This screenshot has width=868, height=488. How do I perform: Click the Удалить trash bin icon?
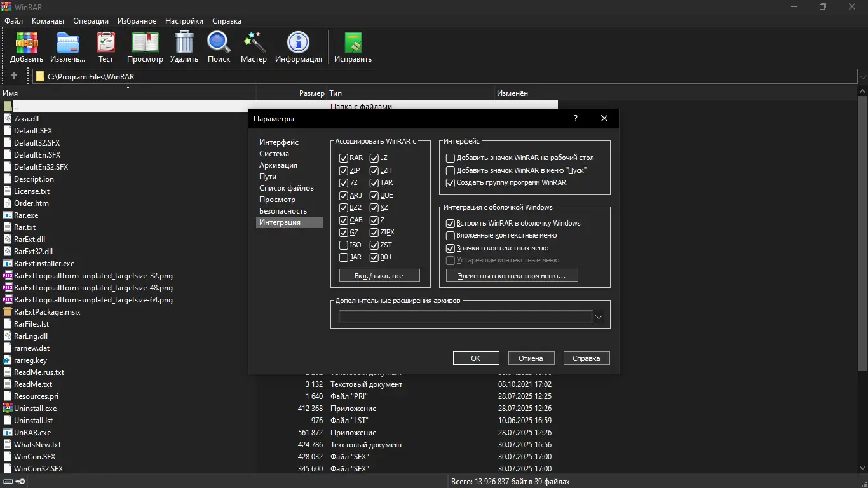184,43
